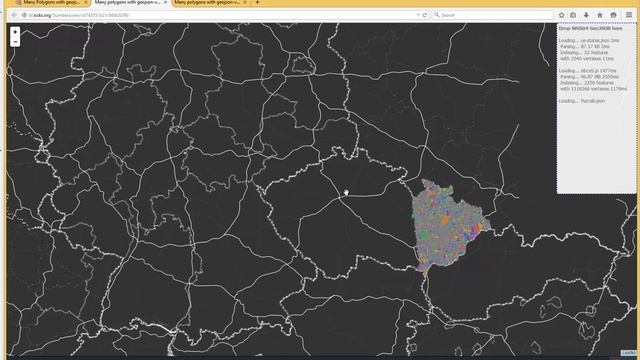
Task: Click the site identity globe icon
Action: tap(24, 15)
